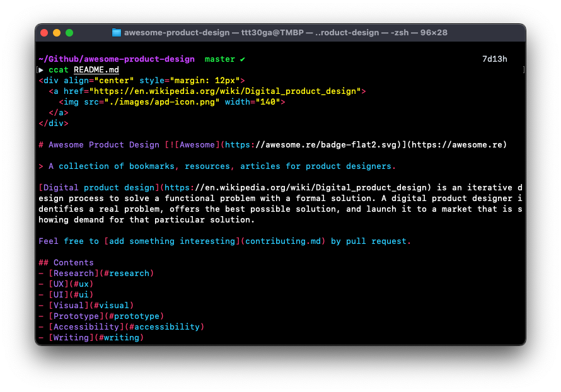The height and width of the screenshot is (392, 561).
Task: Click the terminal window title text
Action: (x=286, y=33)
